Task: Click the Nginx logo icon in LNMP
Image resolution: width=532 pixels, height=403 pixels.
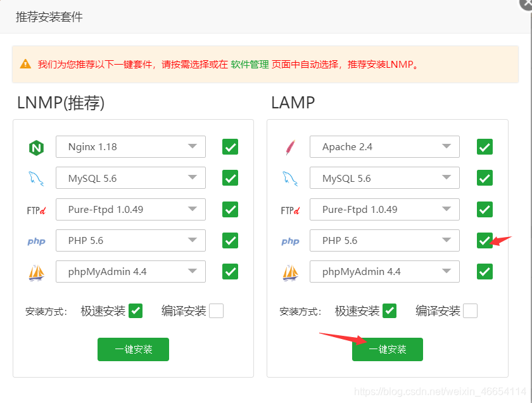Action: click(36, 148)
